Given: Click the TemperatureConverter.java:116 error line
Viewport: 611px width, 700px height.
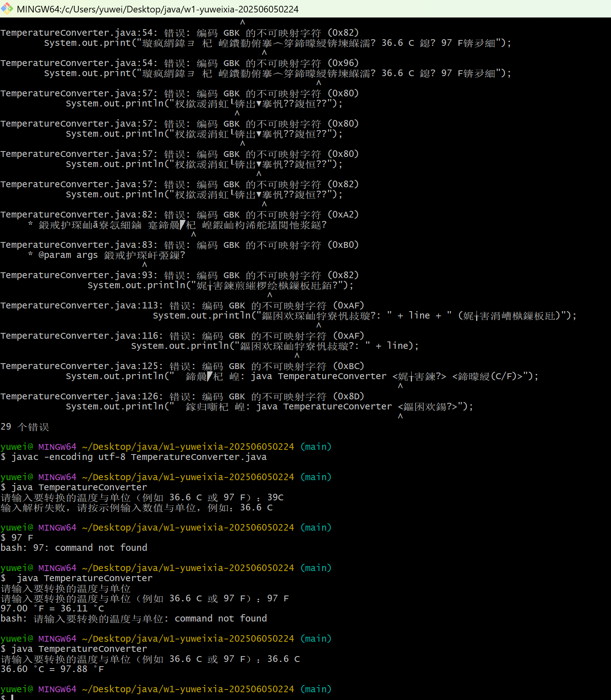Looking at the screenshot, I should coord(182,336).
